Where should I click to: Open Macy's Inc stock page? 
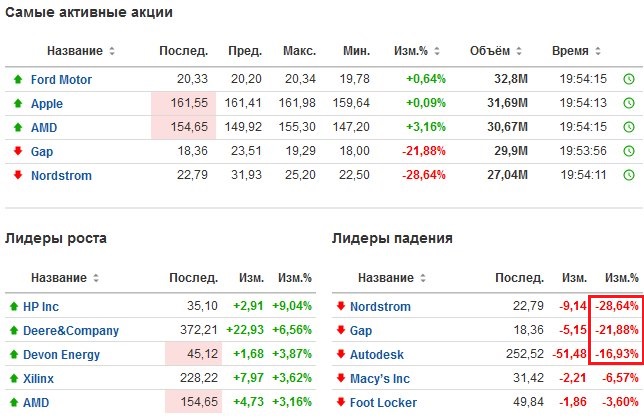380,378
